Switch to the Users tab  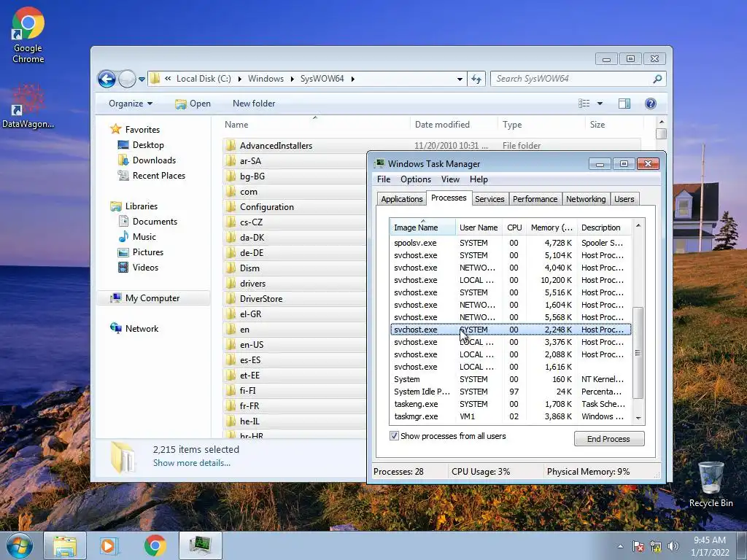(x=624, y=199)
